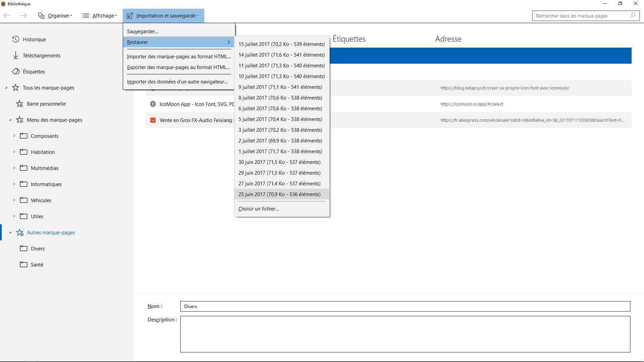Click the forward arrow icon

23,16
